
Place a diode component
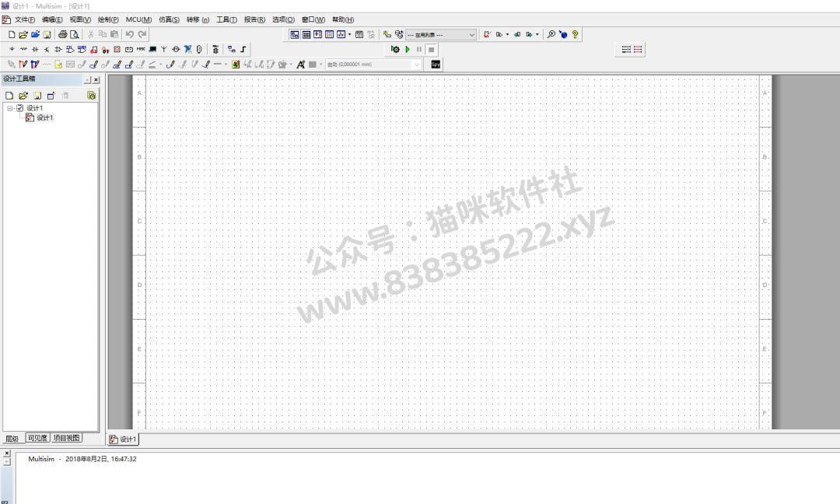(x=35, y=49)
